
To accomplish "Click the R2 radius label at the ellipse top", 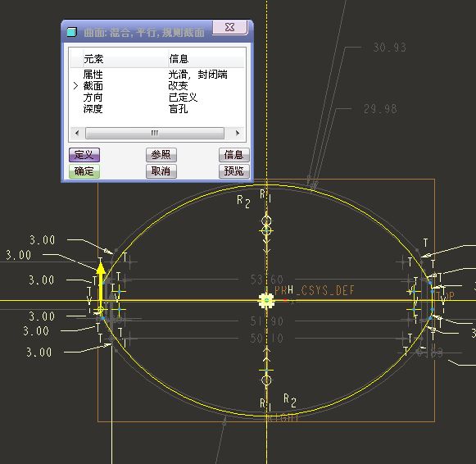I will 243,202.
